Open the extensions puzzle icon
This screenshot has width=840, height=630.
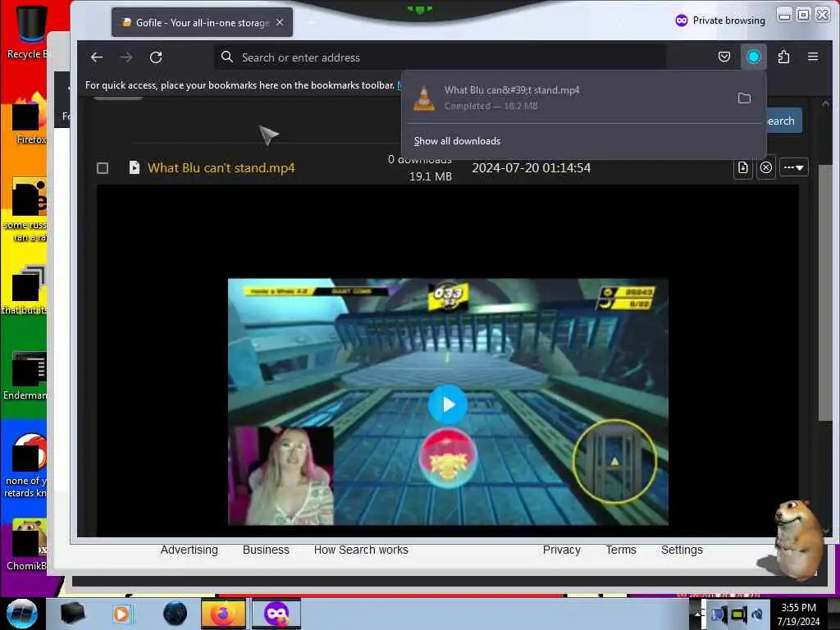pos(783,57)
